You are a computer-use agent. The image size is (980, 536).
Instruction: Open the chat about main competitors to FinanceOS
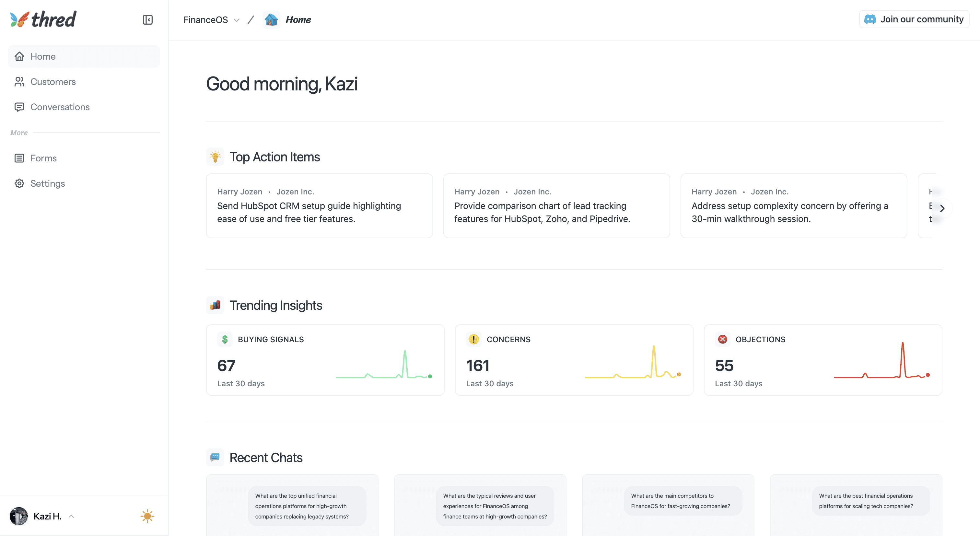(x=680, y=501)
